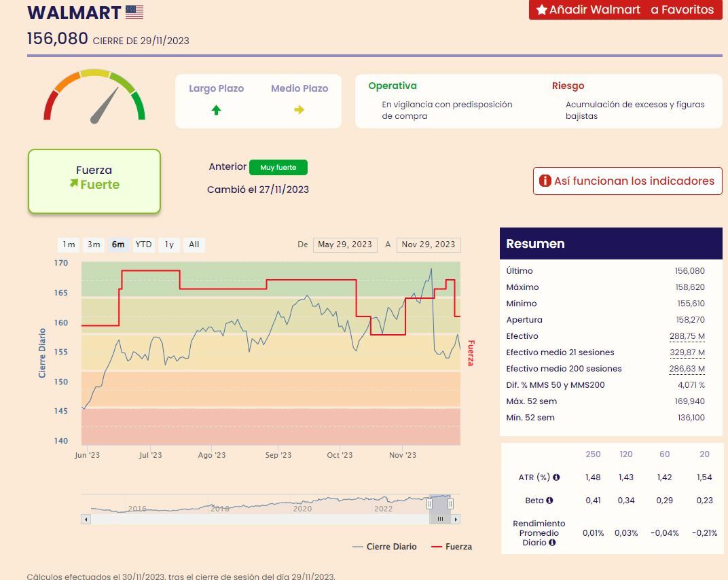Select the 1m range option
Viewport: 728px width, 580px height.
click(x=69, y=244)
